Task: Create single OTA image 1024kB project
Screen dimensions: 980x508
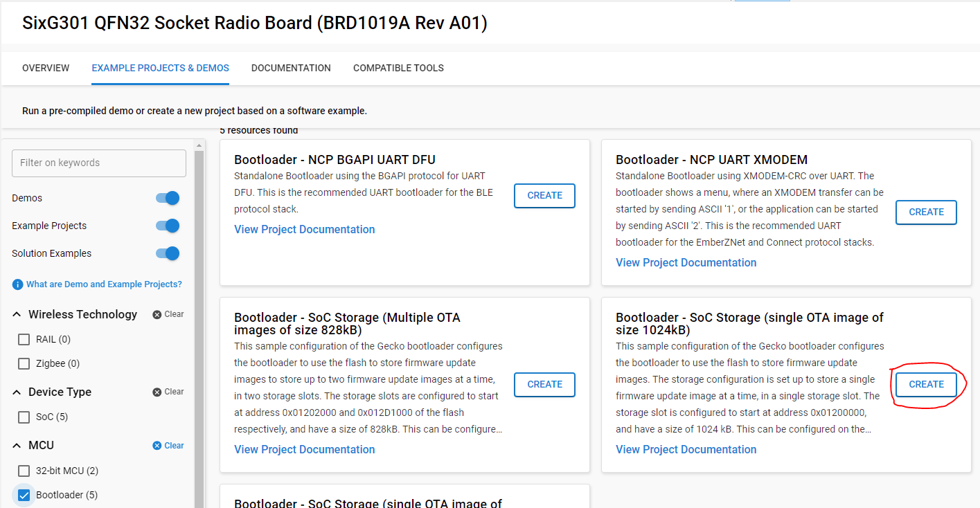Action: pyautogui.click(x=926, y=384)
